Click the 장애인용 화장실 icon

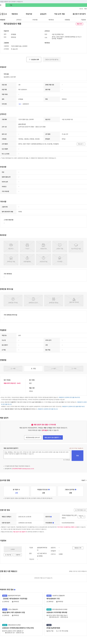(x=54, y=300)
